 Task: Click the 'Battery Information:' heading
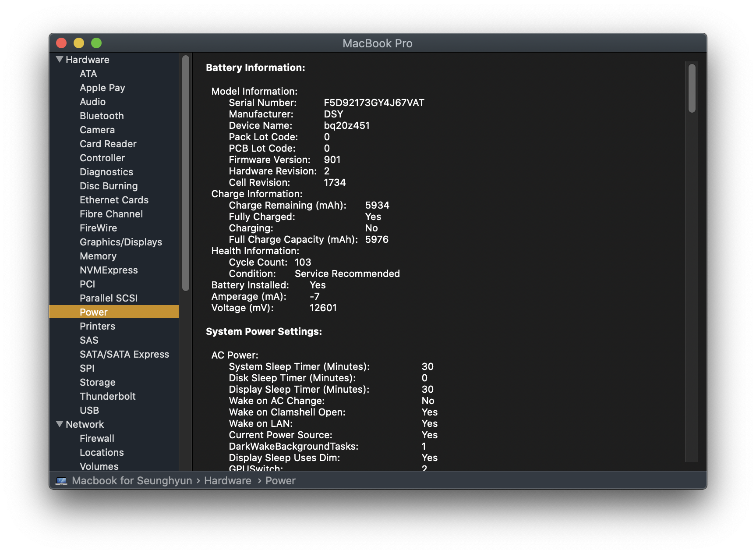(255, 67)
